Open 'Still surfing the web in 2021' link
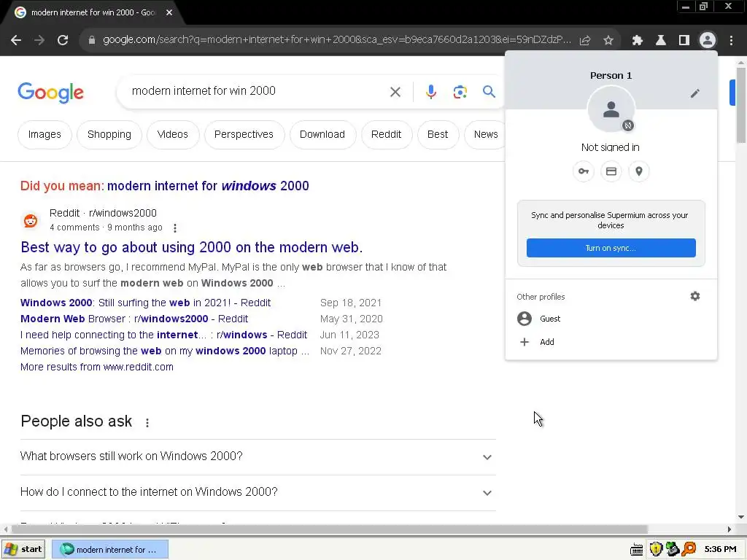Viewport: 747px width, 560px height. tap(145, 303)
